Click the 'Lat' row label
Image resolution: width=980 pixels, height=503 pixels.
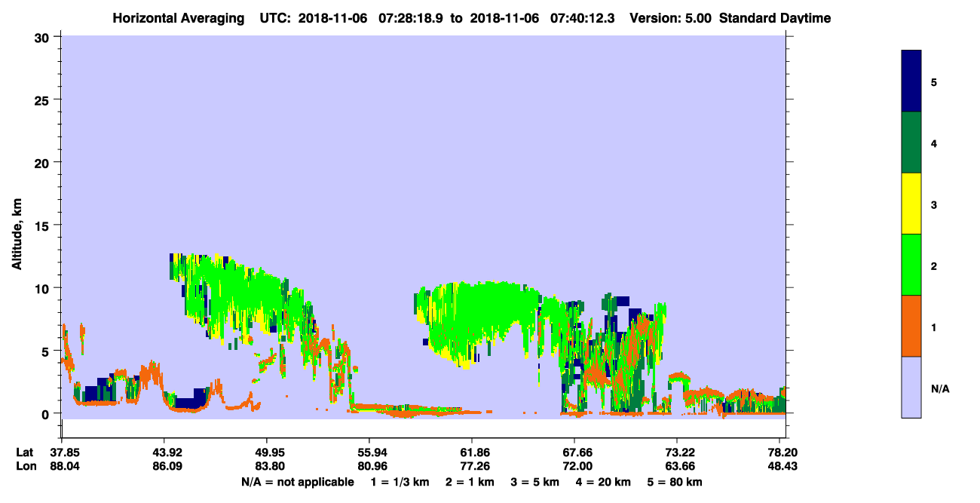[25, 452]
